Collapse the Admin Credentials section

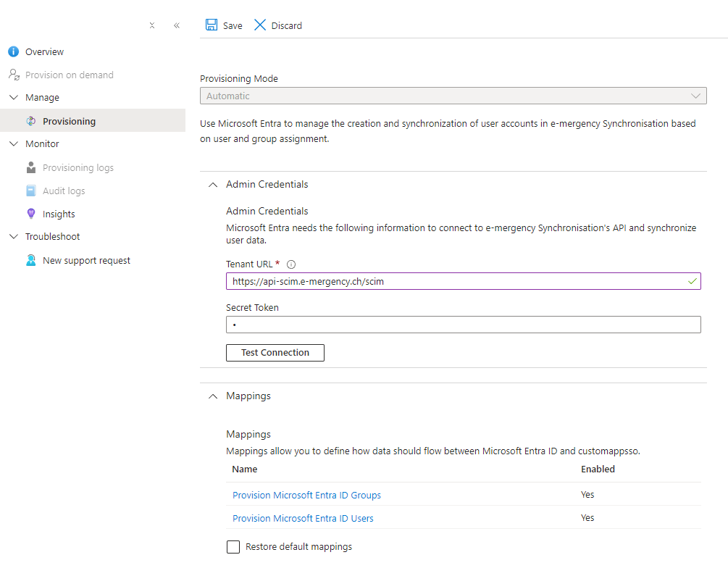click(213, 185)
